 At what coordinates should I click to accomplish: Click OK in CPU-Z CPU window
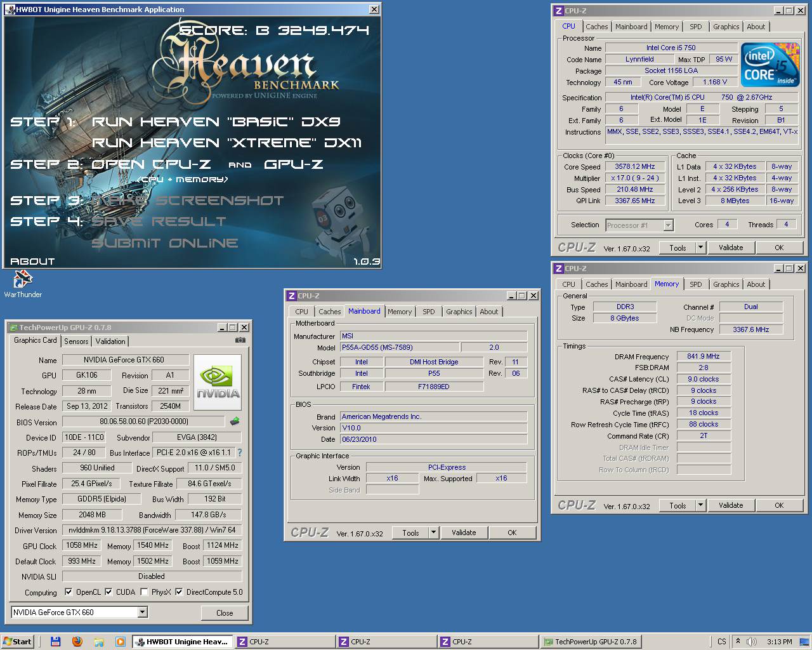(779, 248)
